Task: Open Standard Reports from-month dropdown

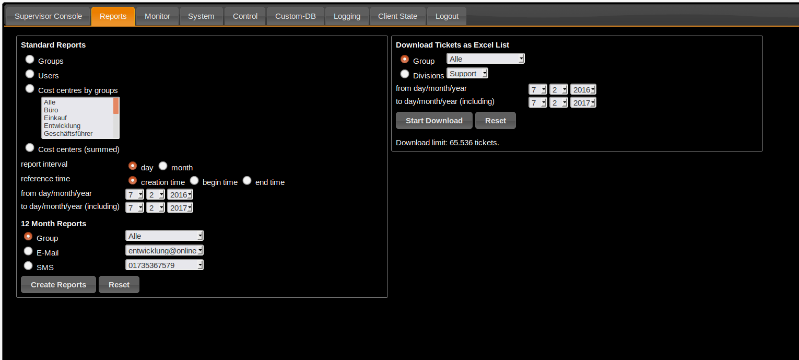Action: click(x=155, y=195)
